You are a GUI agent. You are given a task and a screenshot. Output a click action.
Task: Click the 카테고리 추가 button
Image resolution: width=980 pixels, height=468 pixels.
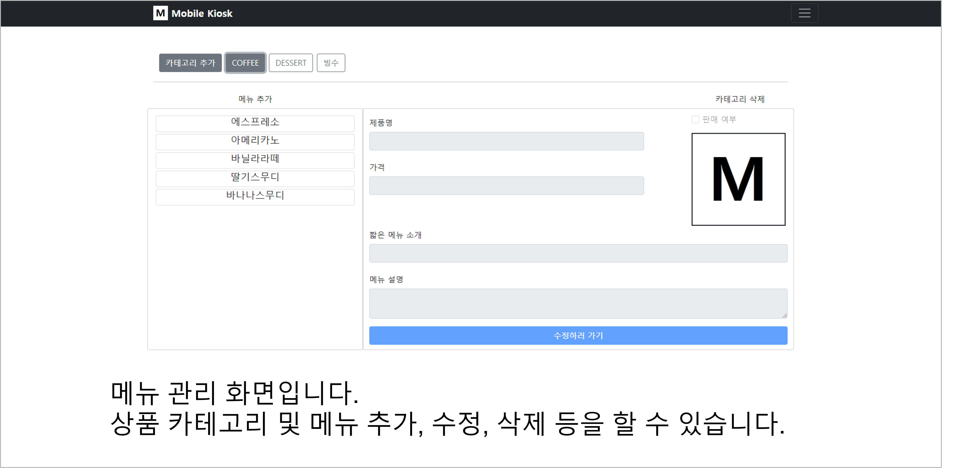pos(190,63)
